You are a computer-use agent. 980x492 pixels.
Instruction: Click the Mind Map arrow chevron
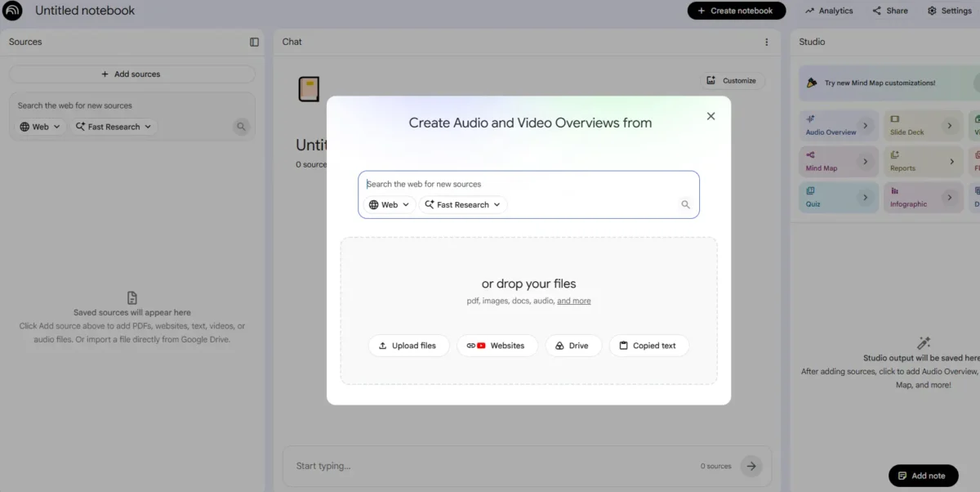point(865,162)
